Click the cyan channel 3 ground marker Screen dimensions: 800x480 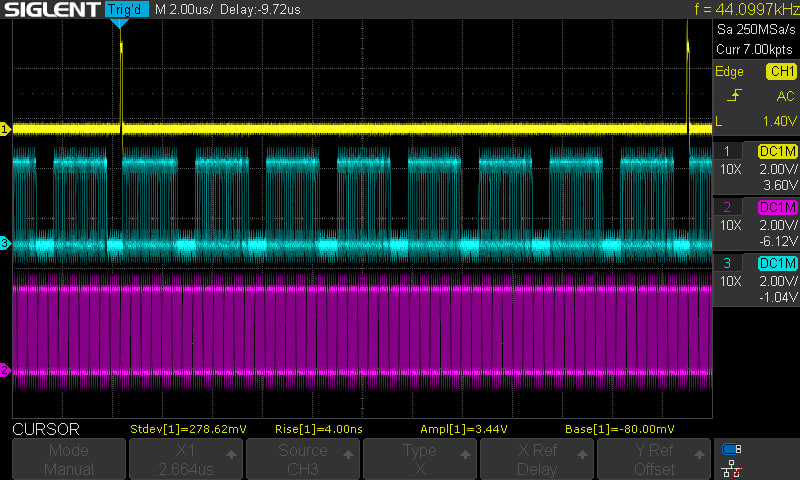[x=5, y=243]
